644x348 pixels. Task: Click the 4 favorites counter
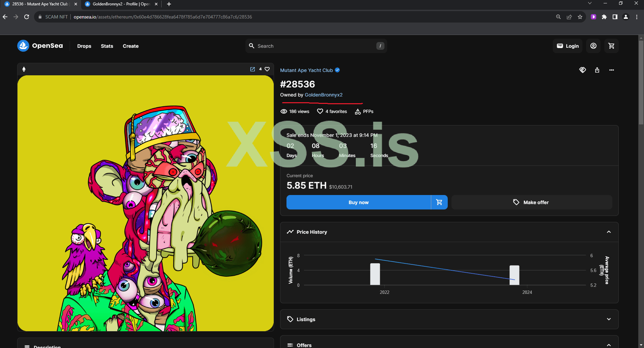pos(332,111)
